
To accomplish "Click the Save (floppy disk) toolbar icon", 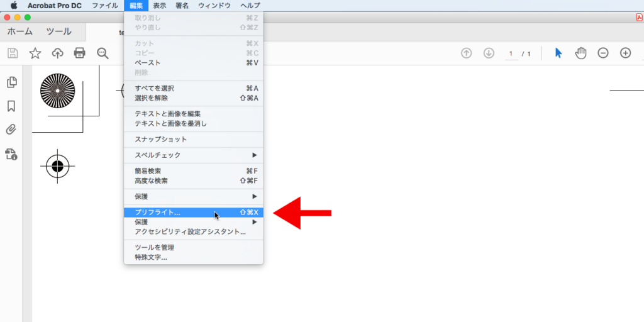I will pos(13,53).
